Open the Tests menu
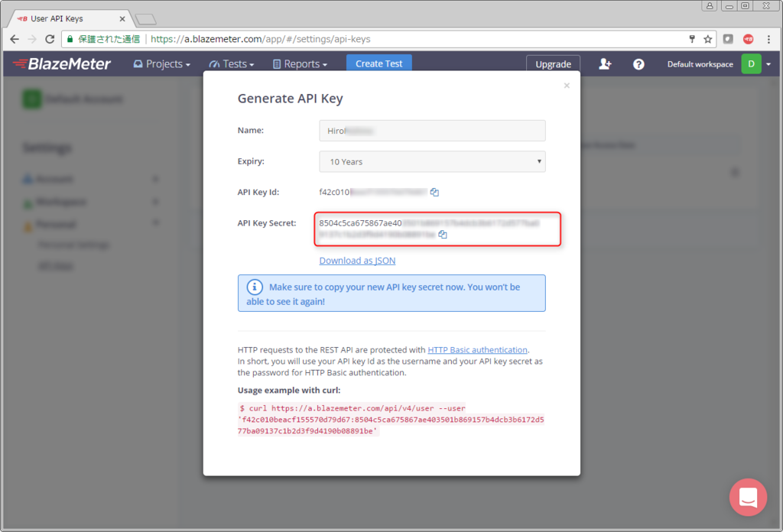Viewport: 783px width, 532px height. [232, 64]
